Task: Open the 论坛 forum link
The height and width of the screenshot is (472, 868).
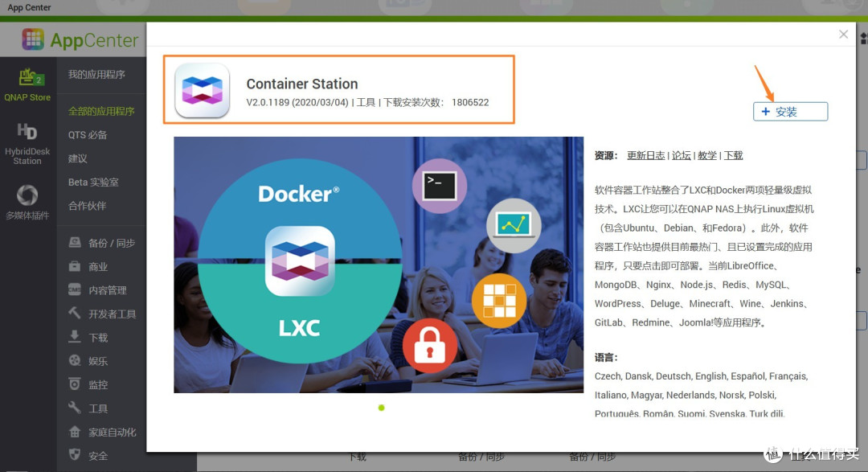Action: click(682, 156)
